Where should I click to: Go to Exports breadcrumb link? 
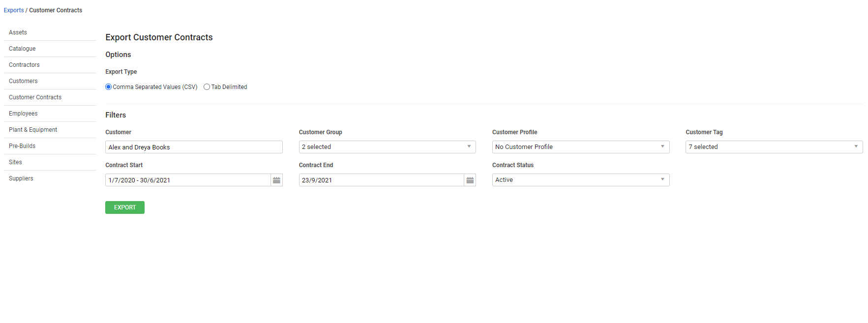click(14, 10)
